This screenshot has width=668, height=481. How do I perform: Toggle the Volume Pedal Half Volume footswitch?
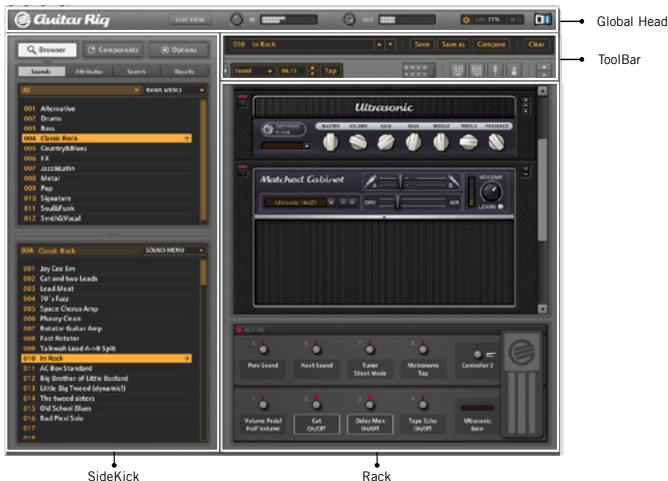263,404
